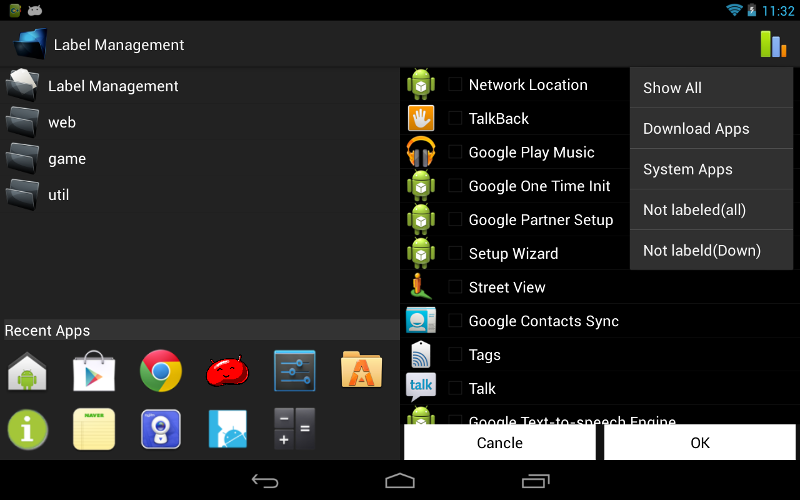The width and height of the screenshot is (800, 500).
Task: Select Show All from the filter menu
Action: (711, 87)
